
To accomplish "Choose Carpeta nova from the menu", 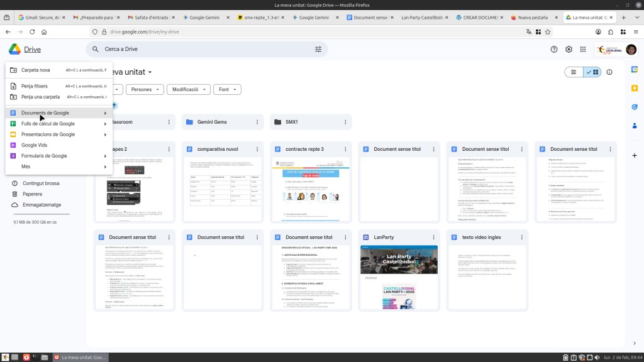I will pos(36,70).
